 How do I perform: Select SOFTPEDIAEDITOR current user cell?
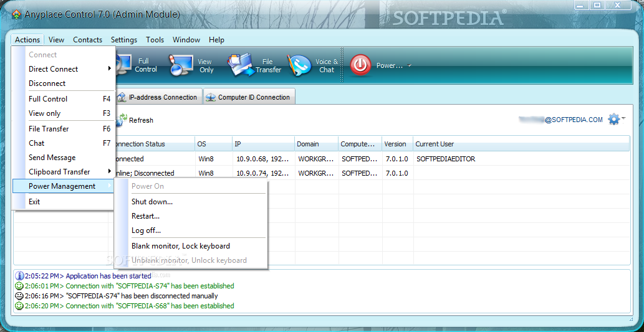(446, 159)
